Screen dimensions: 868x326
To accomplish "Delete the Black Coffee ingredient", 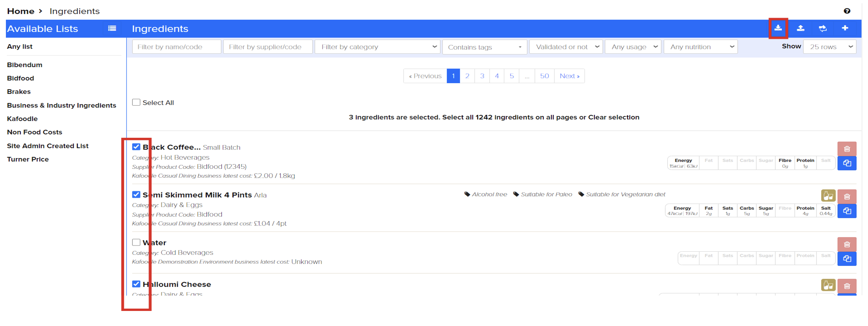I will click(847, 149).
